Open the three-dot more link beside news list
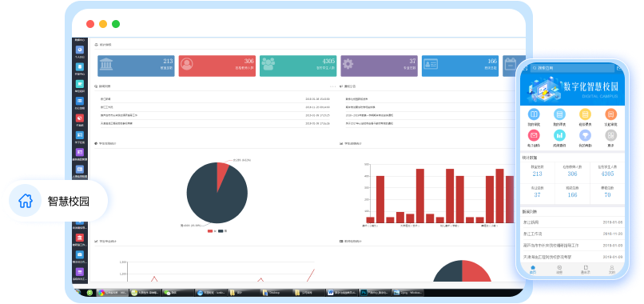644x304 pixels. point(332,86)
